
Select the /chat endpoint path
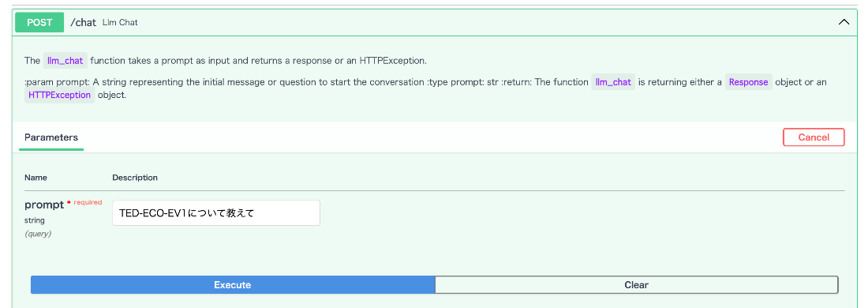(83, 23)
